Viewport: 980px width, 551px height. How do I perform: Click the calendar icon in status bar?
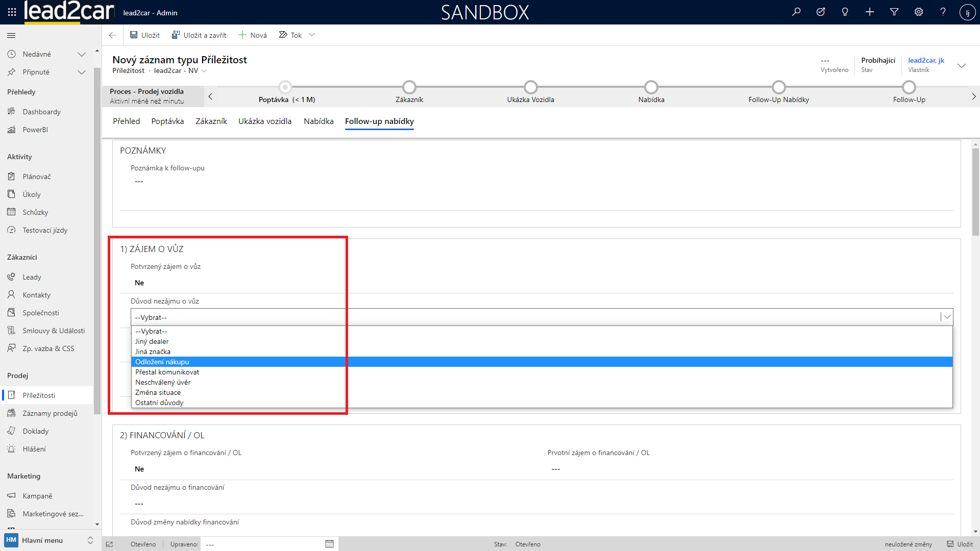click(x=329, y=544)
